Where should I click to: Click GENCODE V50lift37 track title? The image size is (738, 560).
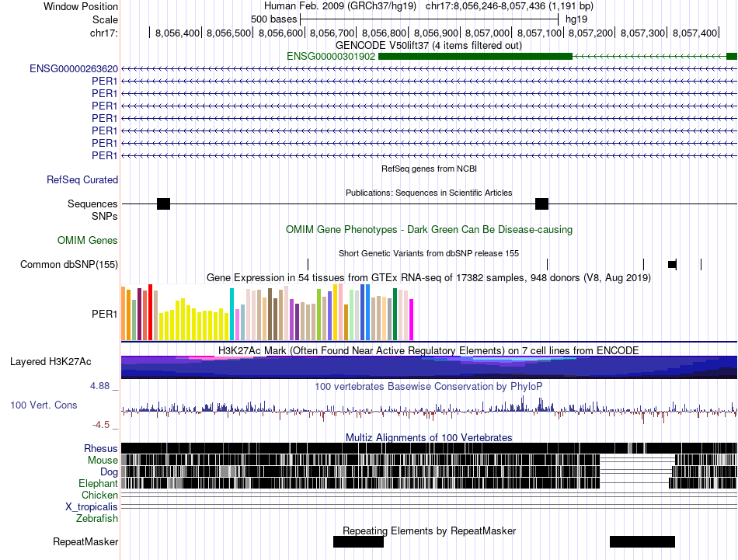point(429,46)
